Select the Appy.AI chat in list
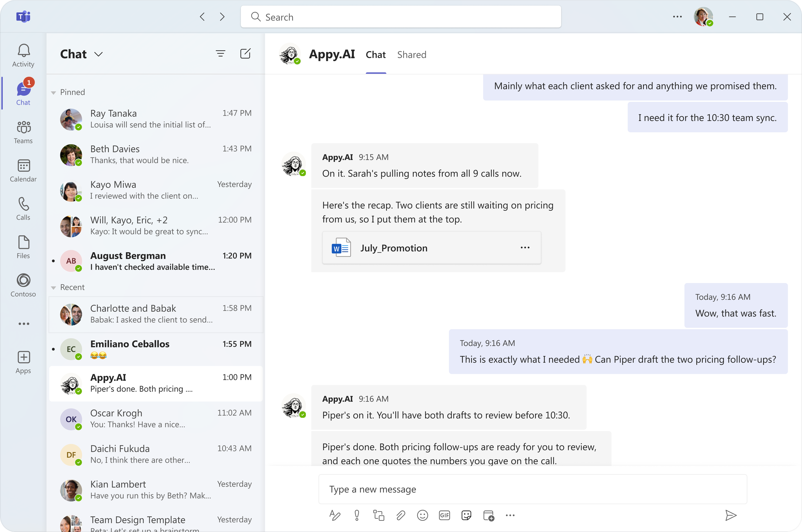This screenshot has height=532, width=802. coord(156,383)
